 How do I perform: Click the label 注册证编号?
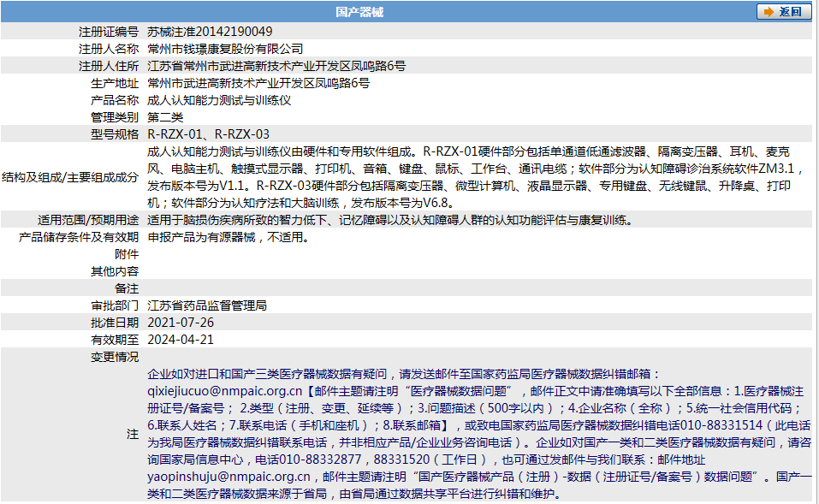tap(109, 32)
